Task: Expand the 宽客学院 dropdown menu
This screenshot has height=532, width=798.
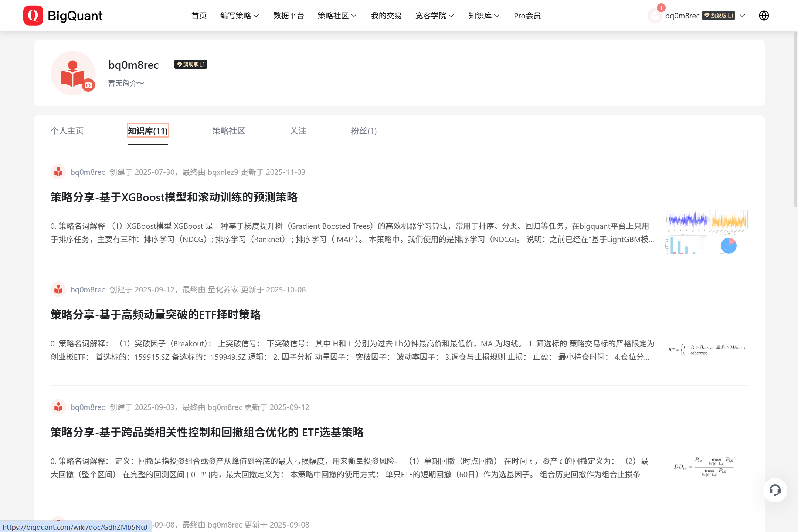Action: [435, 16]
